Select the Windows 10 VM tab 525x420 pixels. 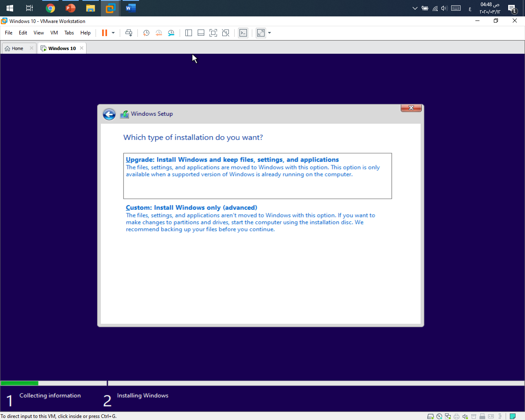click(x=62, y=48)
